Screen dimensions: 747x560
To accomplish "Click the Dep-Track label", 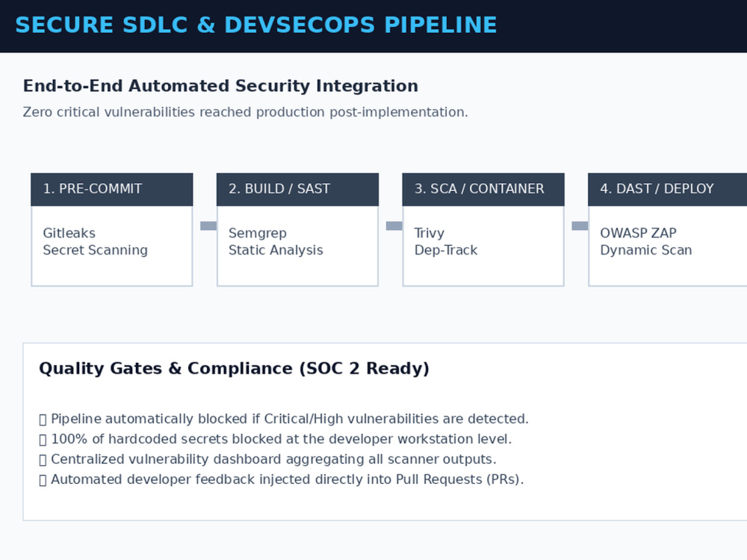I will (446, 250).
